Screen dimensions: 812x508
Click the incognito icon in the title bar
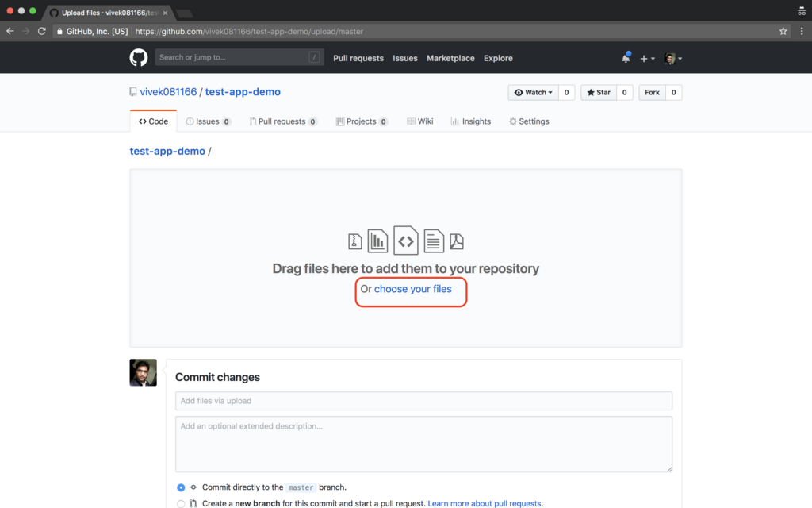(x=802, y=11)
